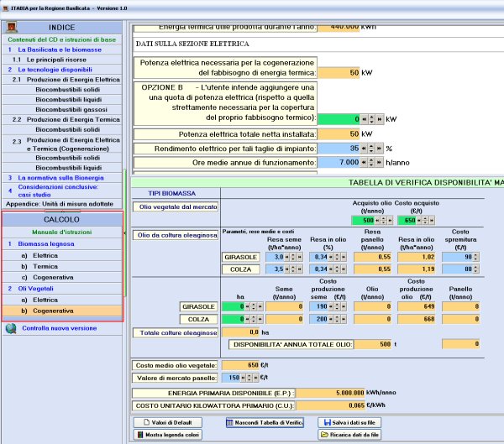This screenshot has height=444, width=504.
Task: Click fast-decrease arrow for Valore di mercato panello
Action: (x=243, y=378)
